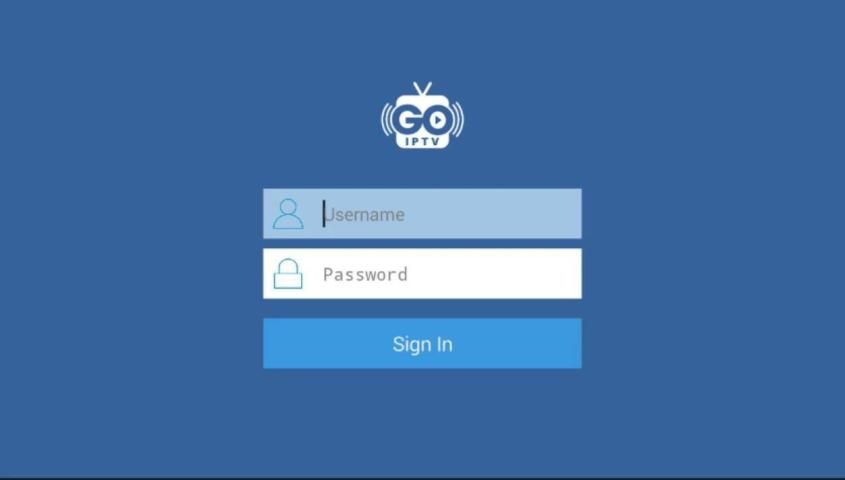
Task: Focus the Username input field
Action: tap(422, 213)
